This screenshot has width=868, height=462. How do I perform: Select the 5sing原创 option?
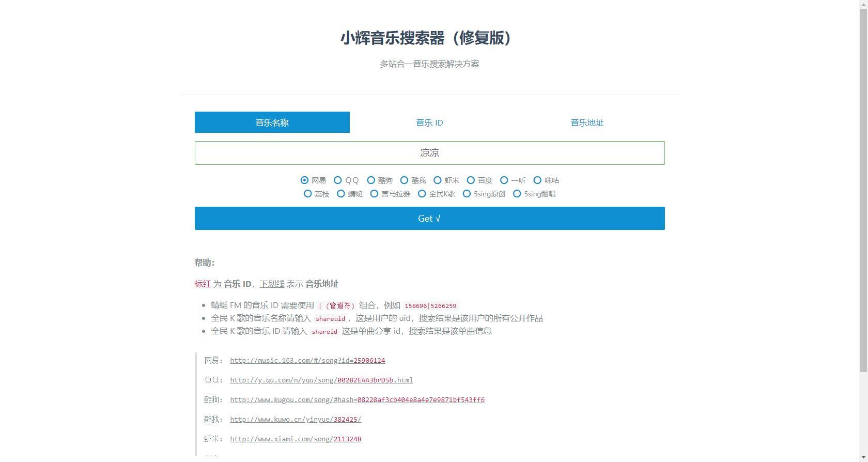point(467,194)
